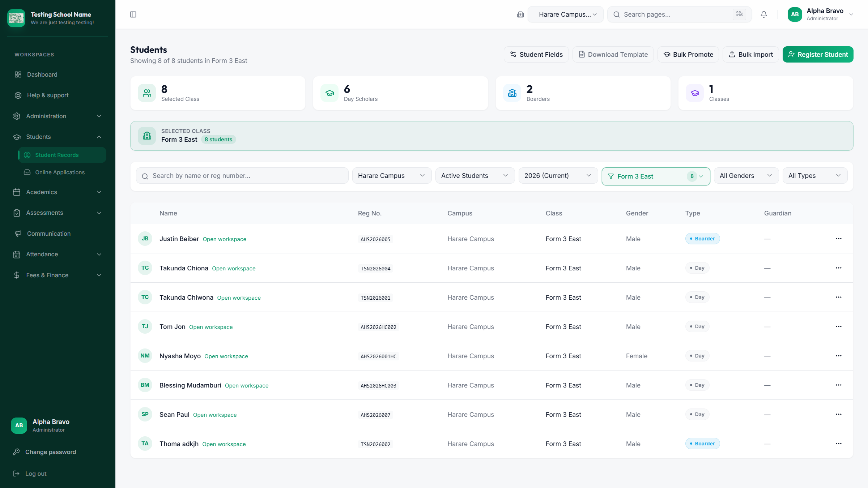Open row actions for Thoma adkjh
Viewport: 868px width, 488px height.
coord(839,444)
